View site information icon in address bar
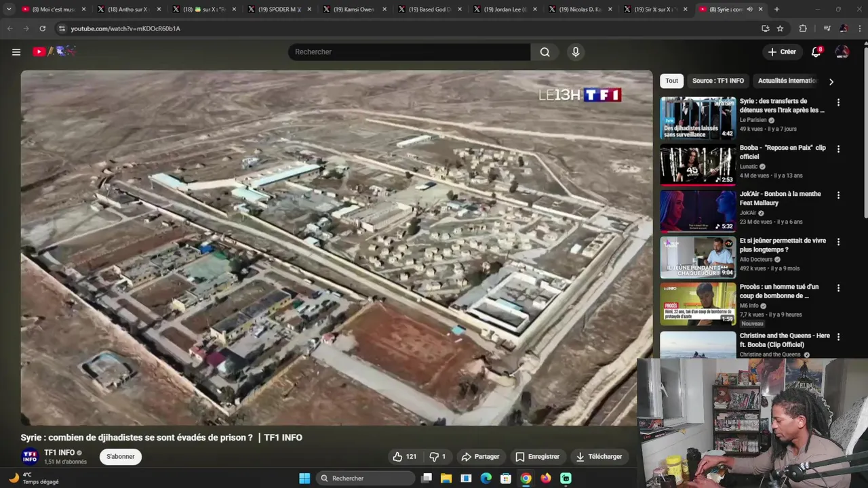Image resolution: width=868 pixels, height=488 pixels. [x=62, y=28]
